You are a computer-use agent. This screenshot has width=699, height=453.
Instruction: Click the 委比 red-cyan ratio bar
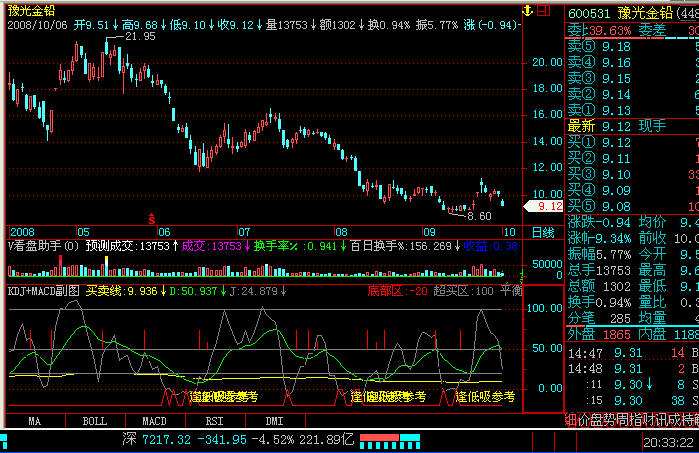tap(633, 38)
